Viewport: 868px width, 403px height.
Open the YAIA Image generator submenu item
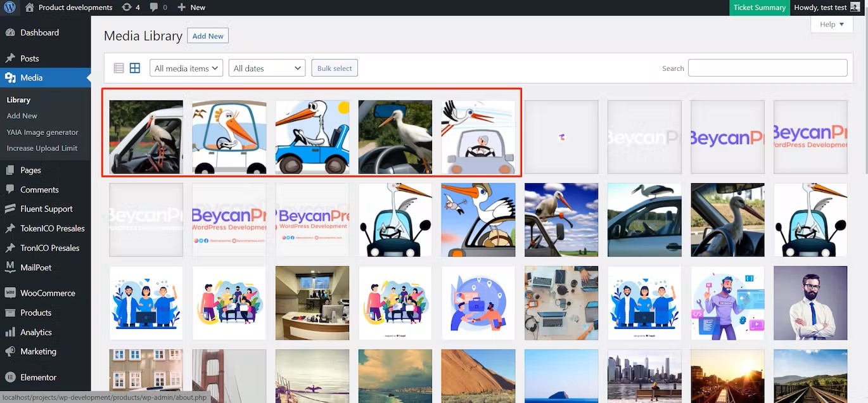pos(42,132)
